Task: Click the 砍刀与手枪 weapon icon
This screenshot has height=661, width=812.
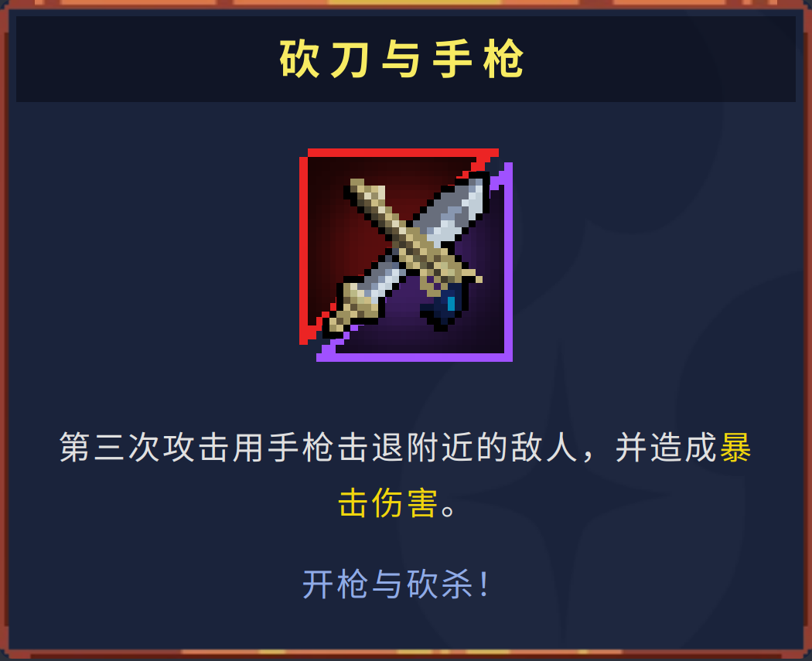Action: tap(406, 255)
